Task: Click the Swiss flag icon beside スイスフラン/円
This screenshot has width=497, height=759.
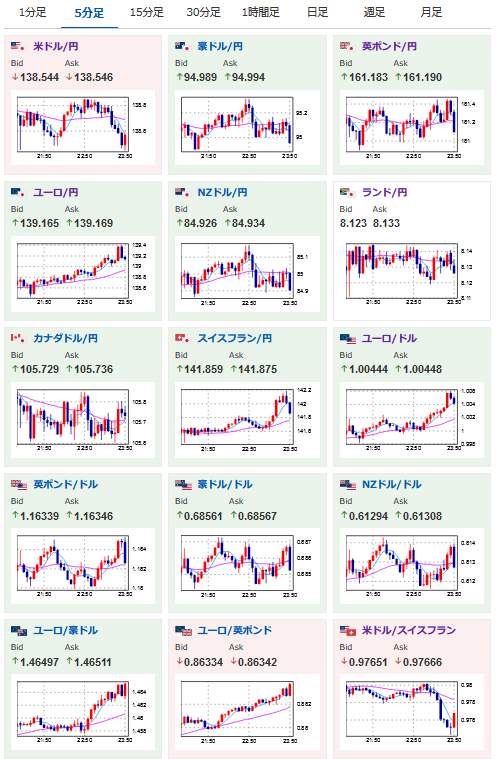Action: (x=182, y=338)
